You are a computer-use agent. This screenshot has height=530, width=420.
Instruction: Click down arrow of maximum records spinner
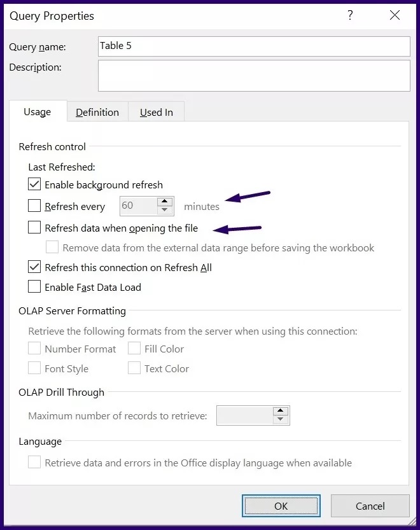[281, 419]
